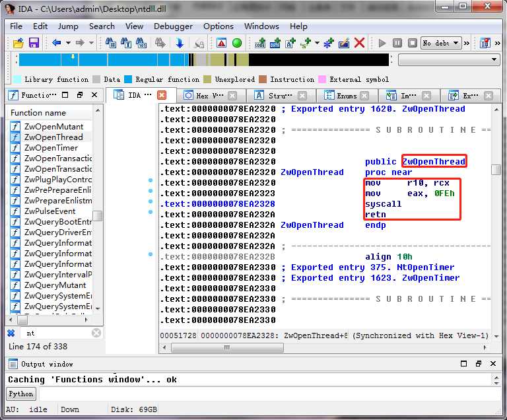Click the green circle toolbar icon
507x420 pixels.
click(x=237, y=43)
